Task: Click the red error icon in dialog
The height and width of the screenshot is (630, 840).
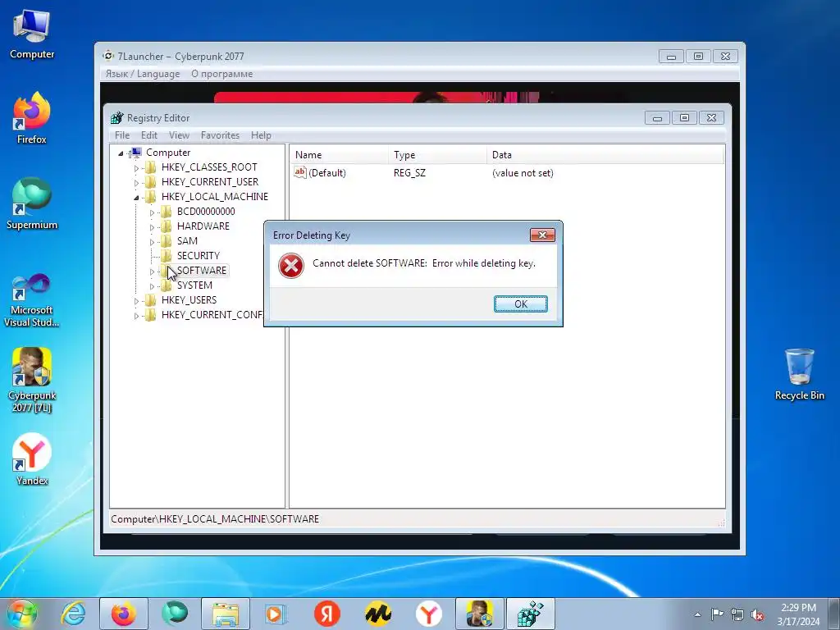Action: tap(291, 266)
